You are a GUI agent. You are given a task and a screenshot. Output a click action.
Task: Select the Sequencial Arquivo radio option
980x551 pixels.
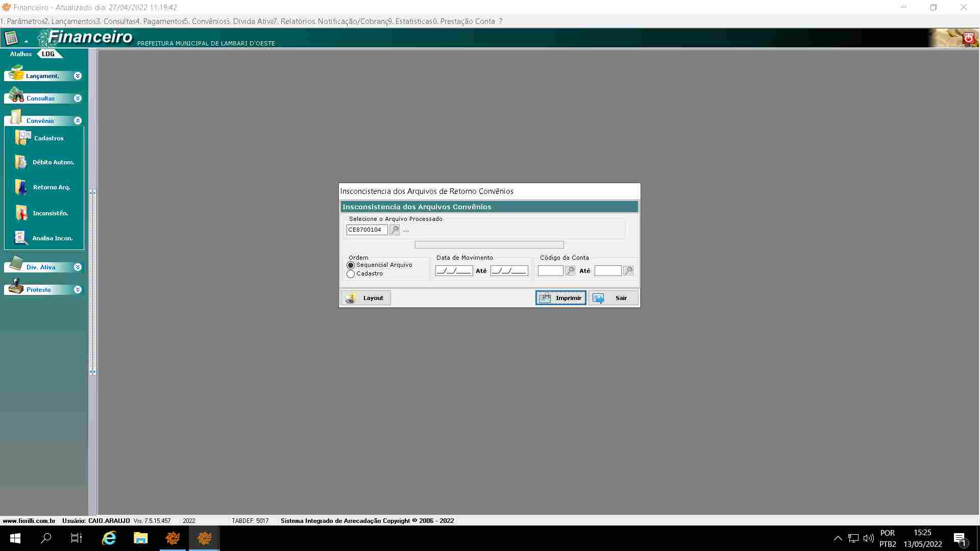click(x=351, y=265)
